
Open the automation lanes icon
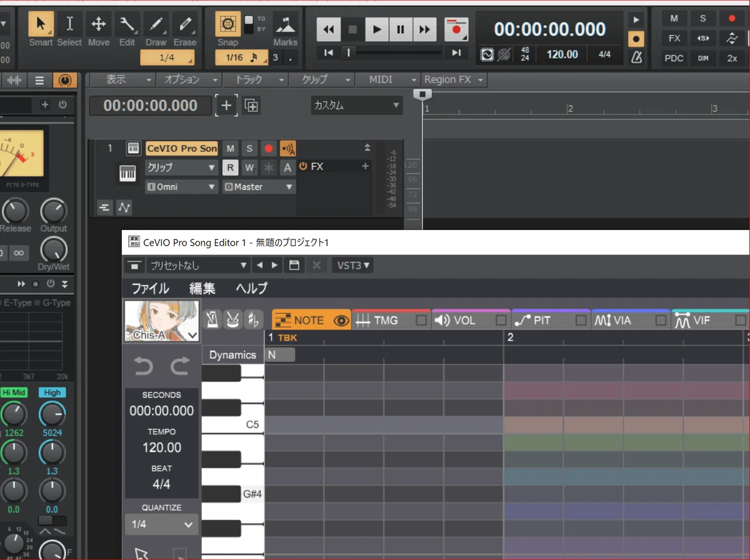click(124, 207)
